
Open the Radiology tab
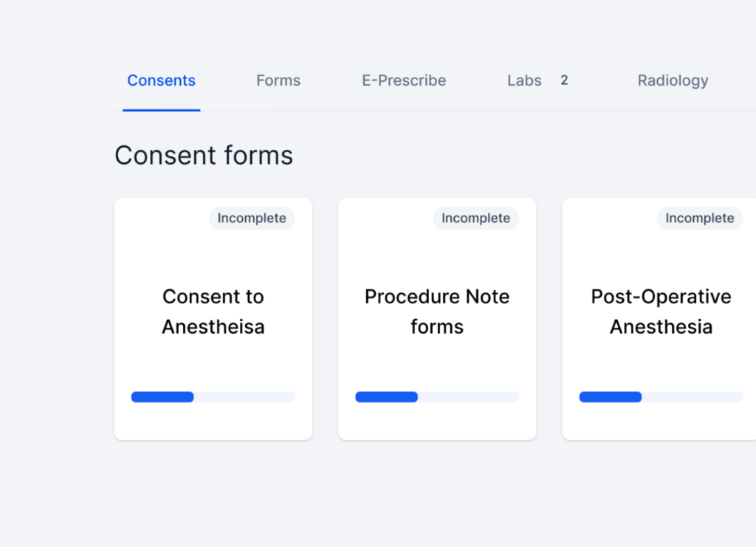(673, 80)
